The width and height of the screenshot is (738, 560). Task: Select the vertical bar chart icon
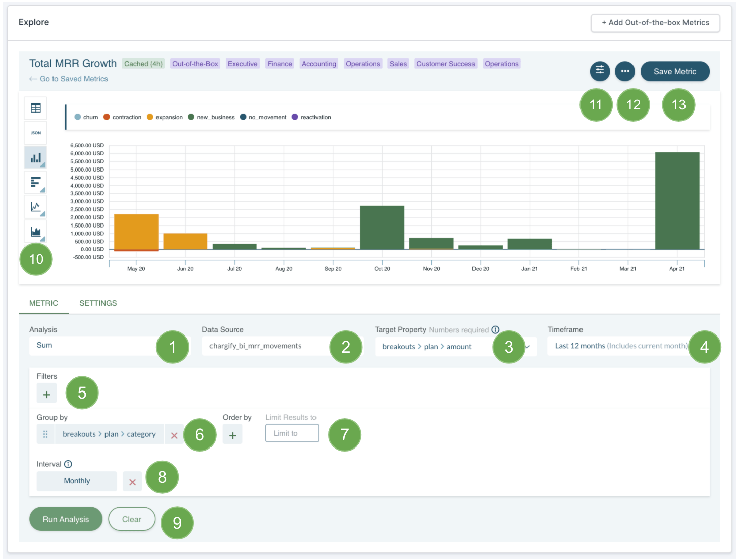(35, 158)
